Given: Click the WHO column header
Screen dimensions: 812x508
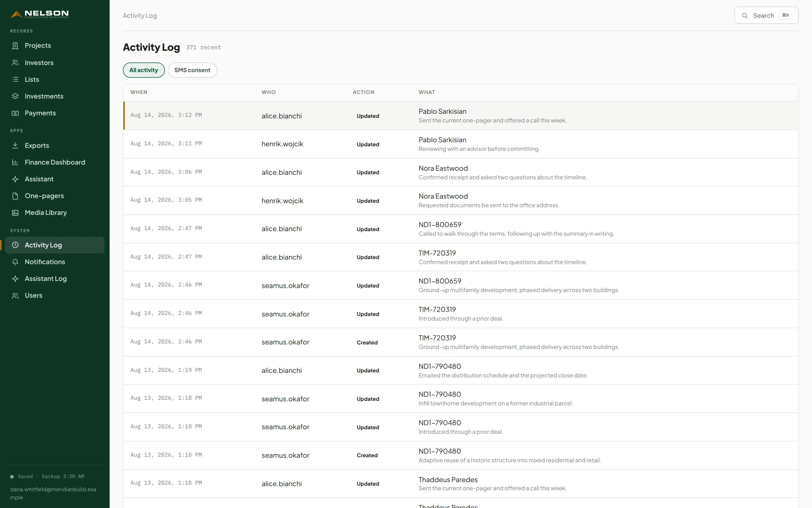Looking at the screenshot, I should 268,92.
